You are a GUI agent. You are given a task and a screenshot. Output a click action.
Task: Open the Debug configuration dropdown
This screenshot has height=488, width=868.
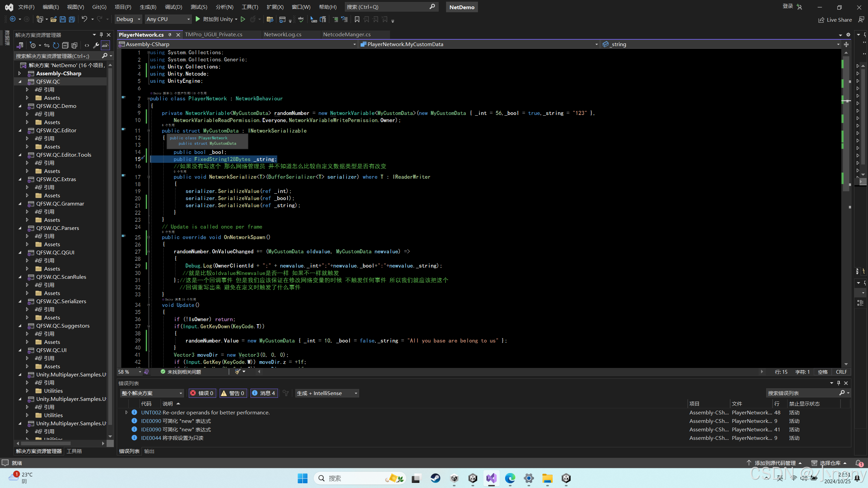[128, 19]
